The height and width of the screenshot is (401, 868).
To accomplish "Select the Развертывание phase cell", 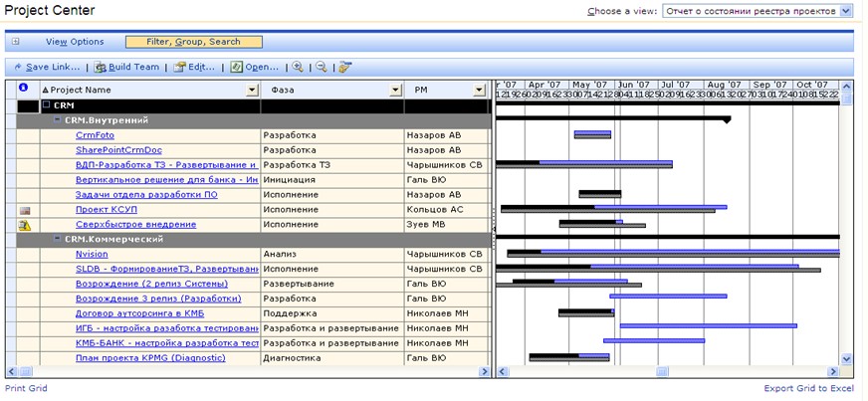I will (332, 284).
